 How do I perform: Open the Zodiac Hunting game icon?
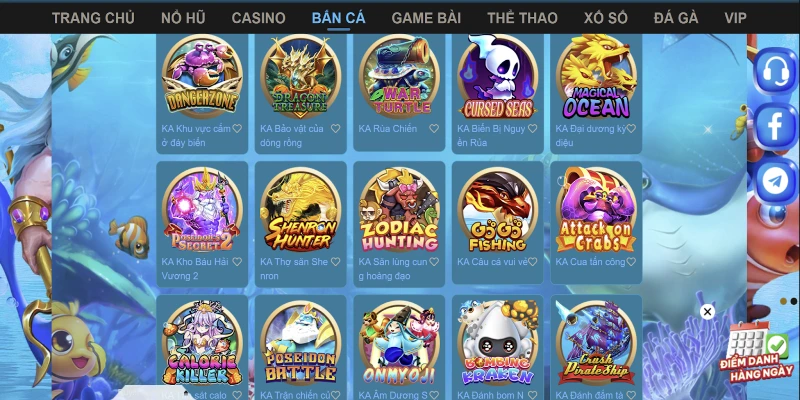coord(399,210)
